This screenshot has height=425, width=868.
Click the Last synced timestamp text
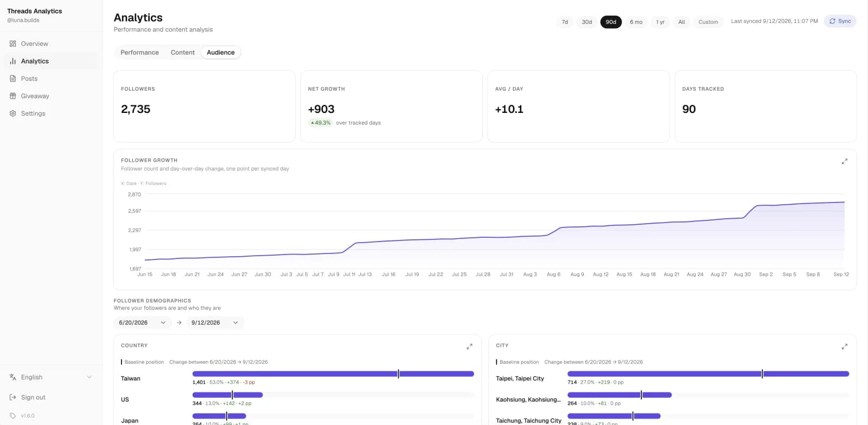774,21
